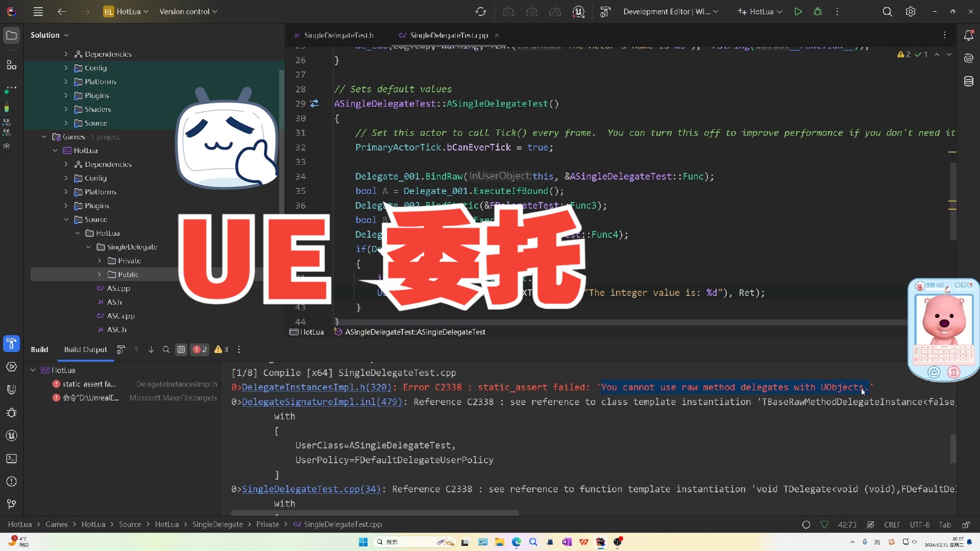
Task: Open the Development Editor configuration dropdown
Action: click(670, 11)
